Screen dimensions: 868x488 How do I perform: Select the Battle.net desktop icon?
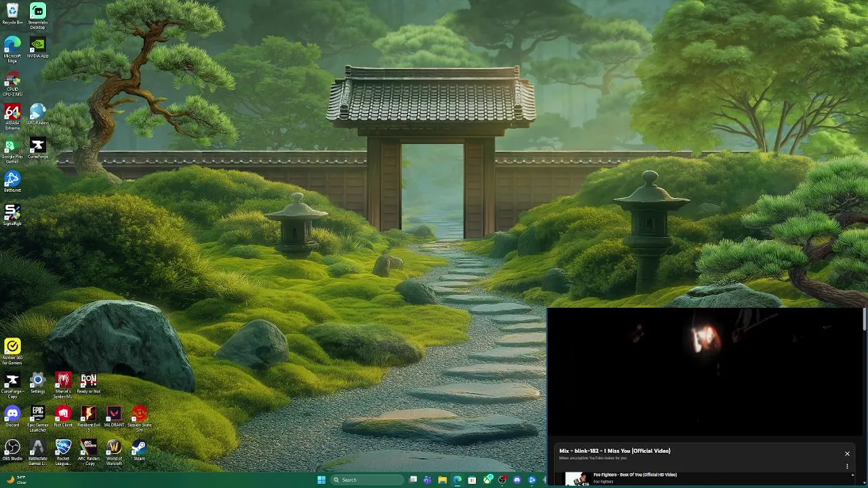click(x=12, y=181)
